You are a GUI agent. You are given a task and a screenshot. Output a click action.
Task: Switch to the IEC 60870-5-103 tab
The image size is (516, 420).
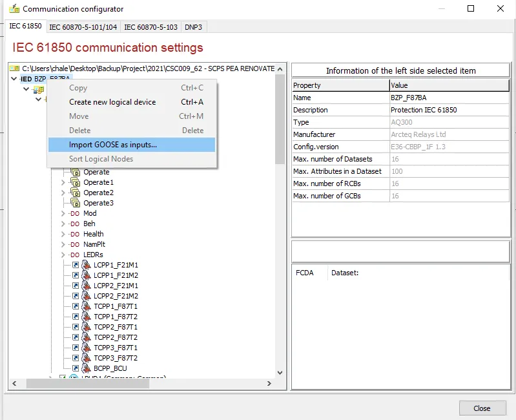coord(150,27)
